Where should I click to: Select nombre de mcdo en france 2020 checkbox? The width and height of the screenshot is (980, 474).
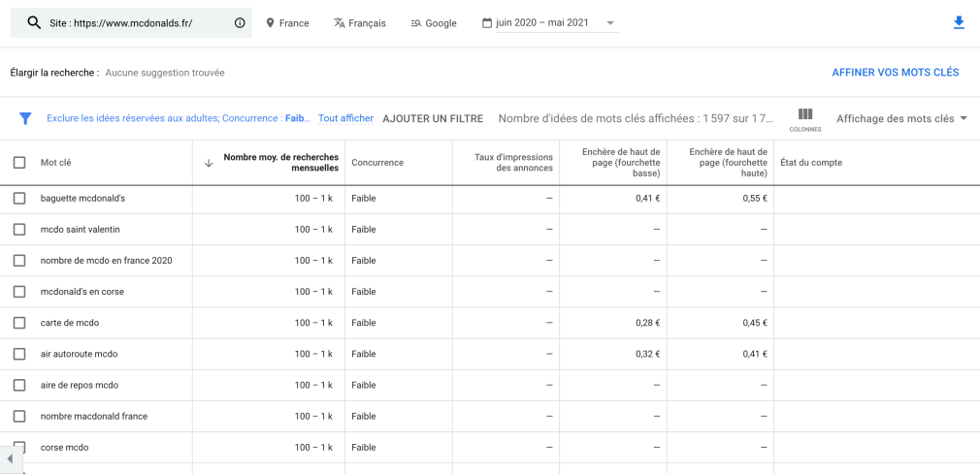[19, 261]
